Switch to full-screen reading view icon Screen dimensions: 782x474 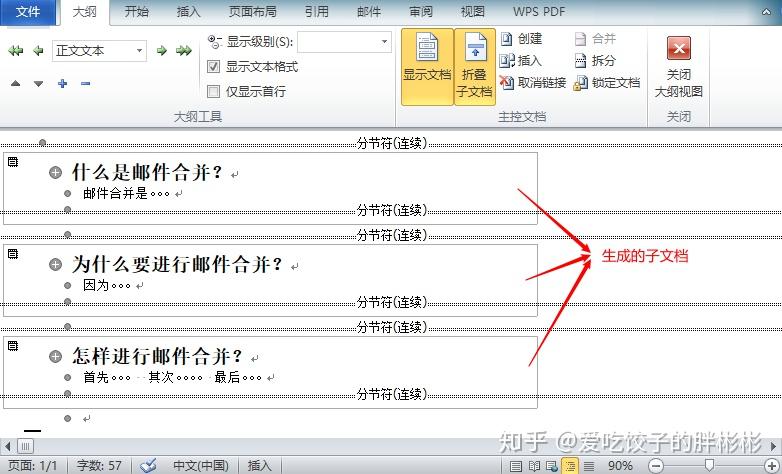pyautogui.click(x=534, y=466)
